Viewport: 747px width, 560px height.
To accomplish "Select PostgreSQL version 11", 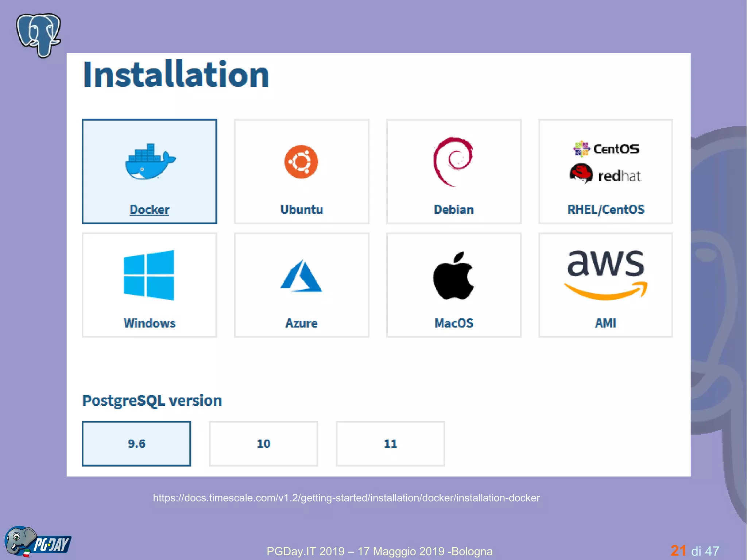I will tap(390, 444).
